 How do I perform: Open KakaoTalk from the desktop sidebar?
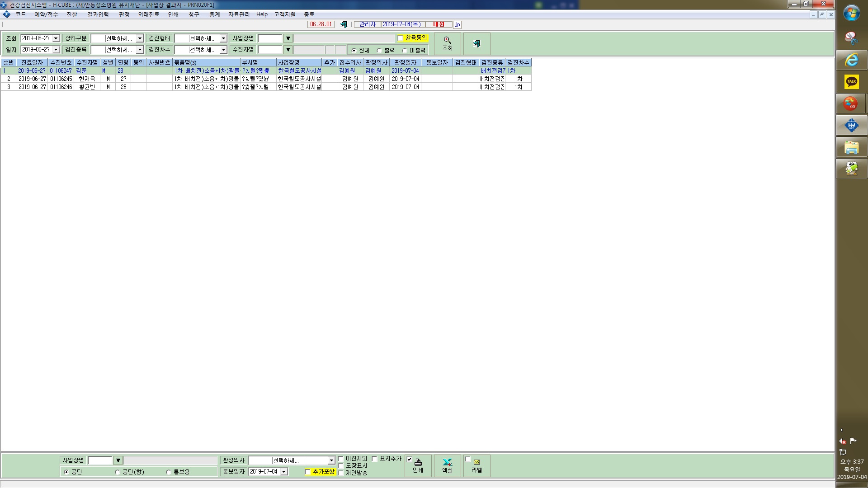point(851,82)
